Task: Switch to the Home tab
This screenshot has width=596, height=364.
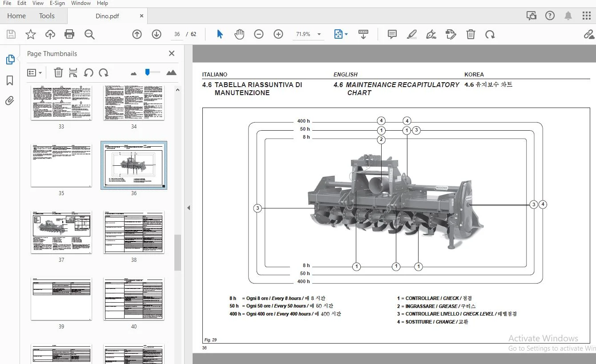Action: pyautogui.click(x=16, y=16)
